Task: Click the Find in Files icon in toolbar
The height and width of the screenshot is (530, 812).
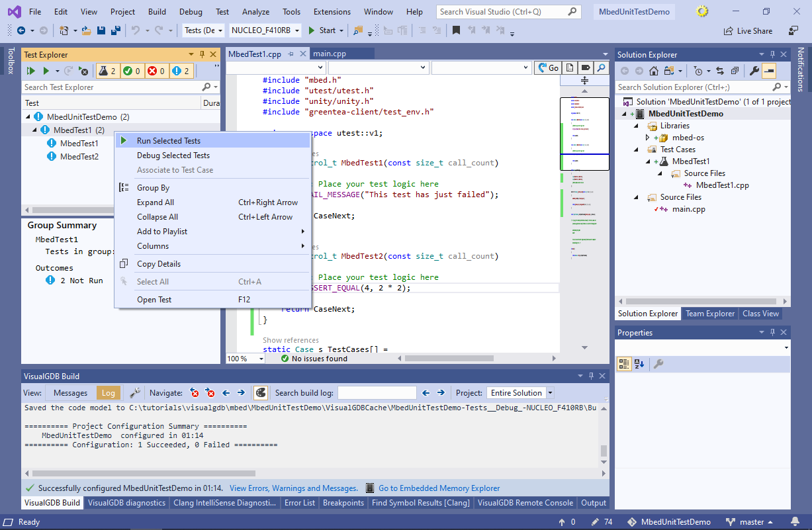Action: tap(358, 30)
